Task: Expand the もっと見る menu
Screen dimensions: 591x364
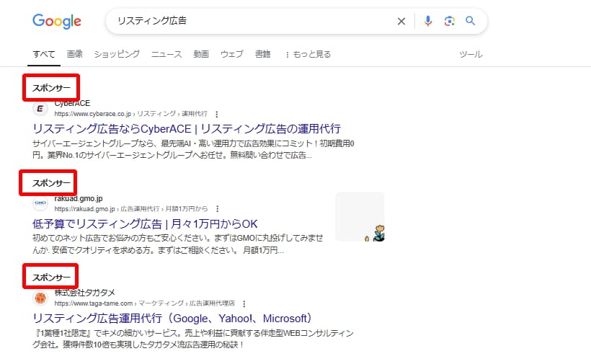Action: tap(308, 54)
